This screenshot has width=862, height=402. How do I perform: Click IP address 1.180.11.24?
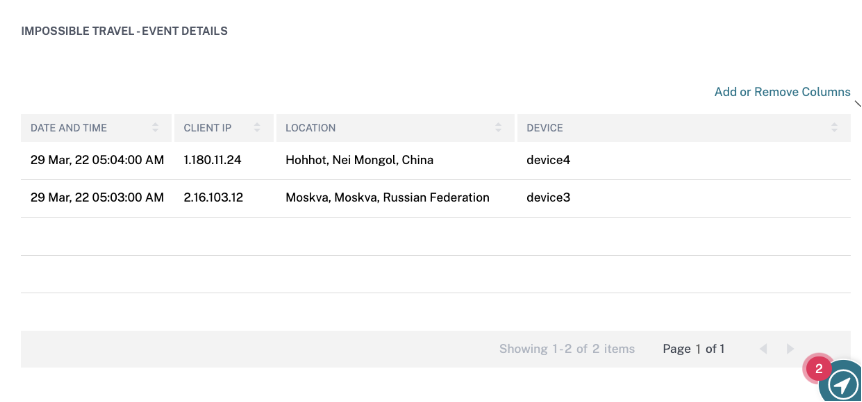213,160
